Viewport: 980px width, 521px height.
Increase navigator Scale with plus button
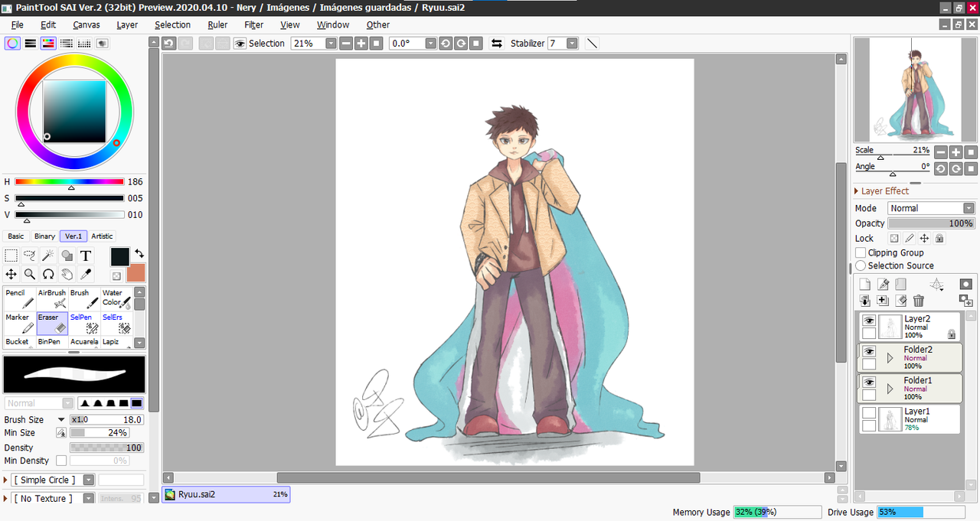tap(956, 152)
